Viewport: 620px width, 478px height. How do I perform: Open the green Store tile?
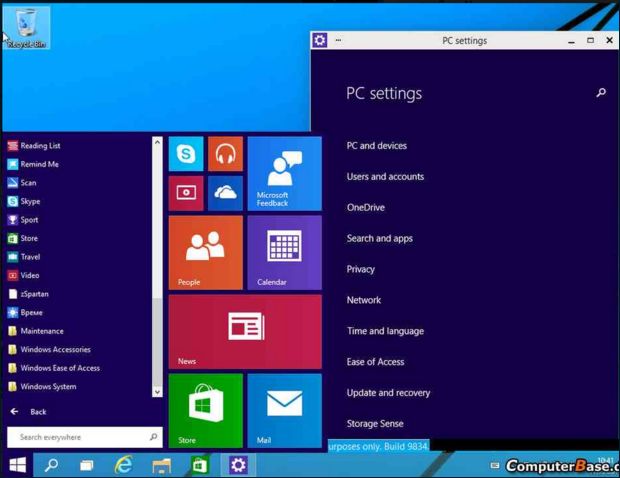tap(206, 411)
